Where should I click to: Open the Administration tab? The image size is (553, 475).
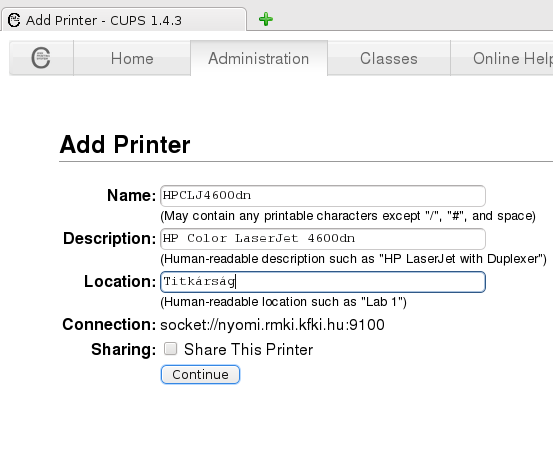tap(259, 58)
